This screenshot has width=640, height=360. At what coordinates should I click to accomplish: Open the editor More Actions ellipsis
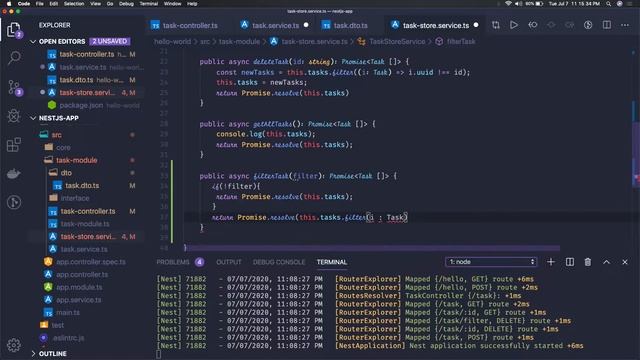[624, 25]
